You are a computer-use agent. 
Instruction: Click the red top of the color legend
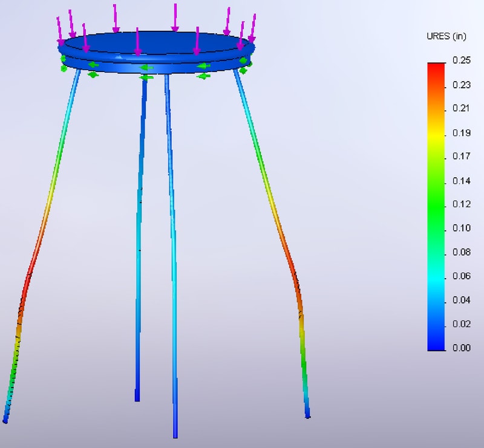point(436,67)
